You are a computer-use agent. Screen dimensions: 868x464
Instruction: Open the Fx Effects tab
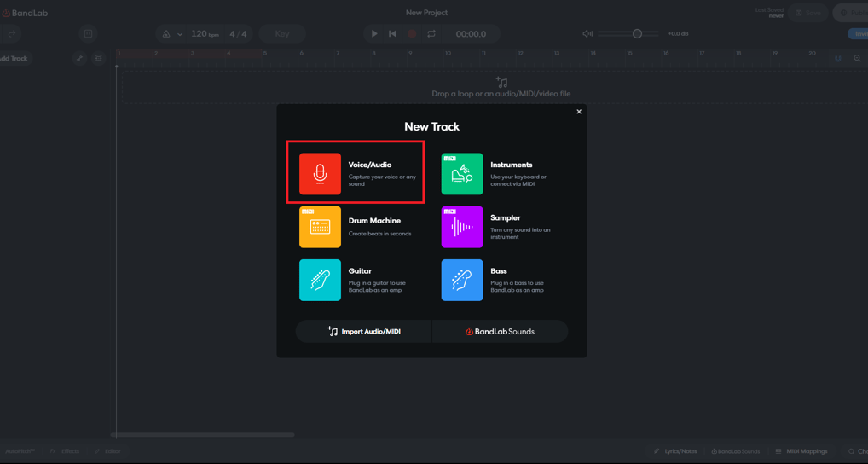pyautogui.click(x=64, y=451)
